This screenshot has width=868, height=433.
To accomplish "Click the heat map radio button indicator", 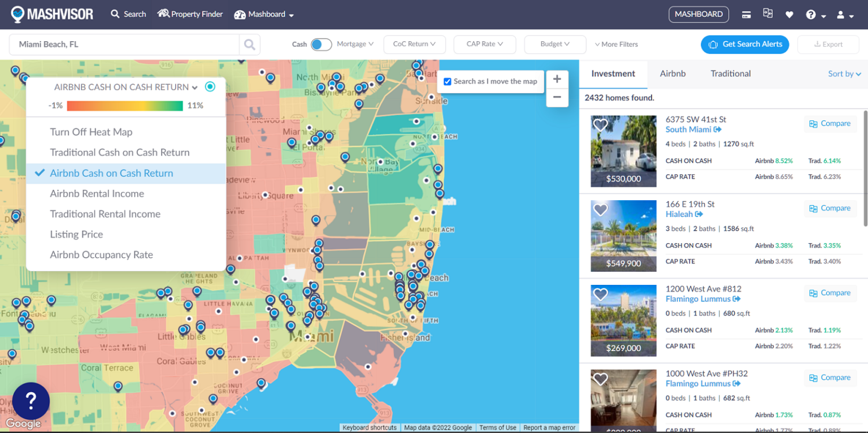I will pos(210,86).
